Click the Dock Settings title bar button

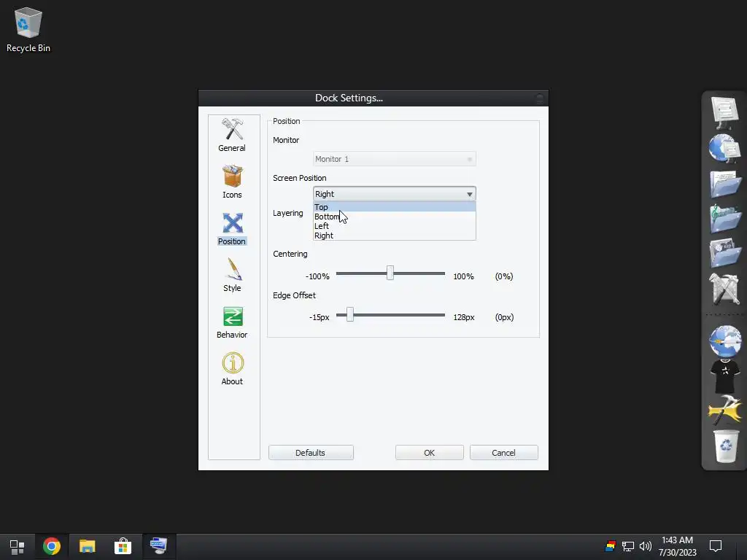540,98
